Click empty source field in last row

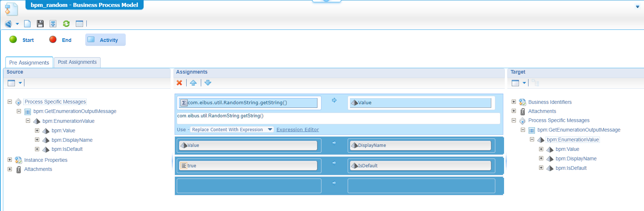click(x=249, y=185)
